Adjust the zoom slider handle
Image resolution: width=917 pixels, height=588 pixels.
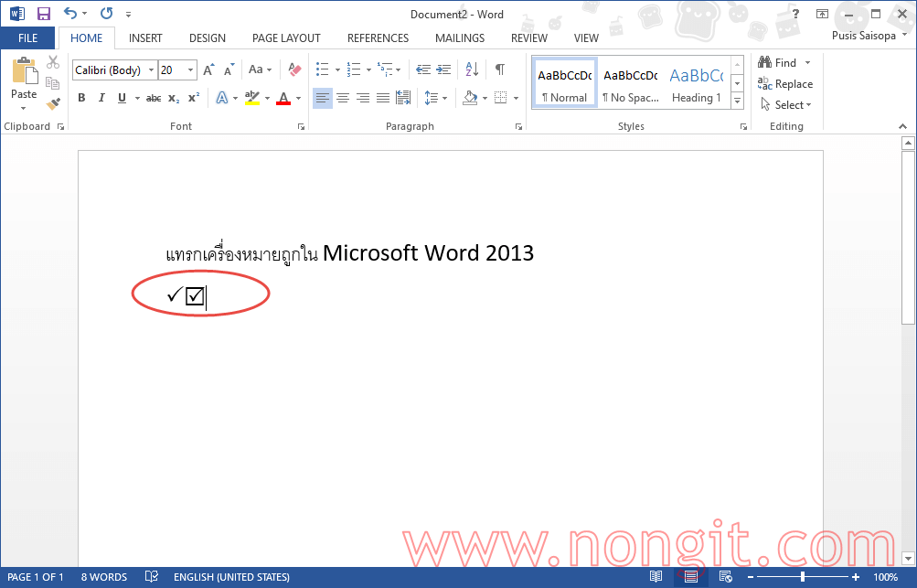tap(803, 577)
